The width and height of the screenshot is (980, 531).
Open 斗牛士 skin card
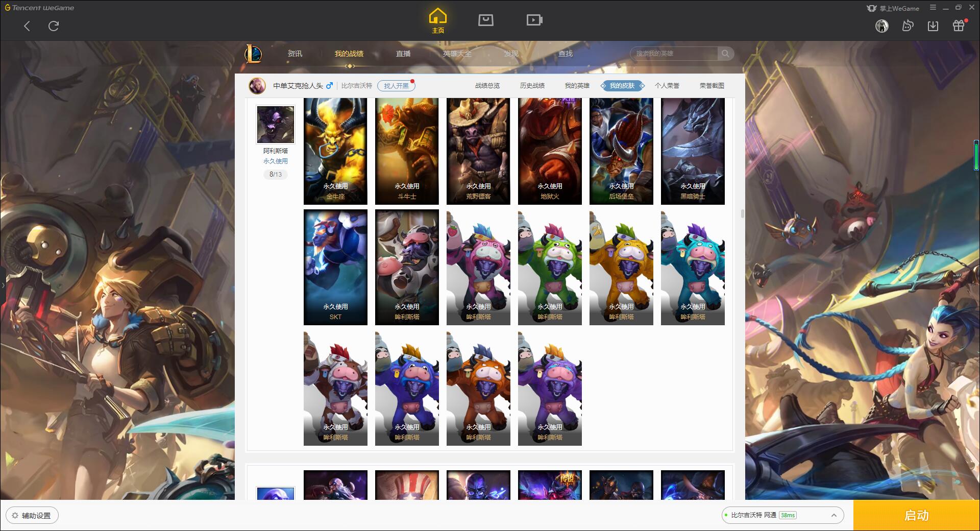[x=407, y=151]
